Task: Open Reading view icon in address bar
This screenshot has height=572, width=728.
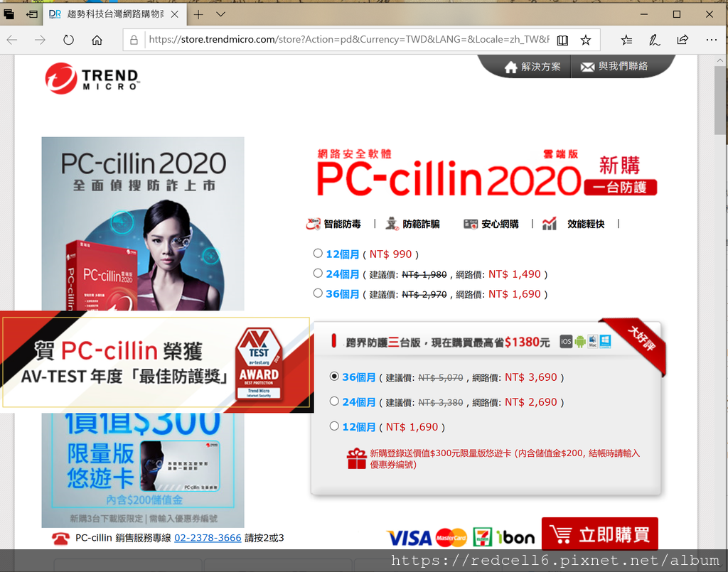Action: pyautogui.click(x=562, y=41)
